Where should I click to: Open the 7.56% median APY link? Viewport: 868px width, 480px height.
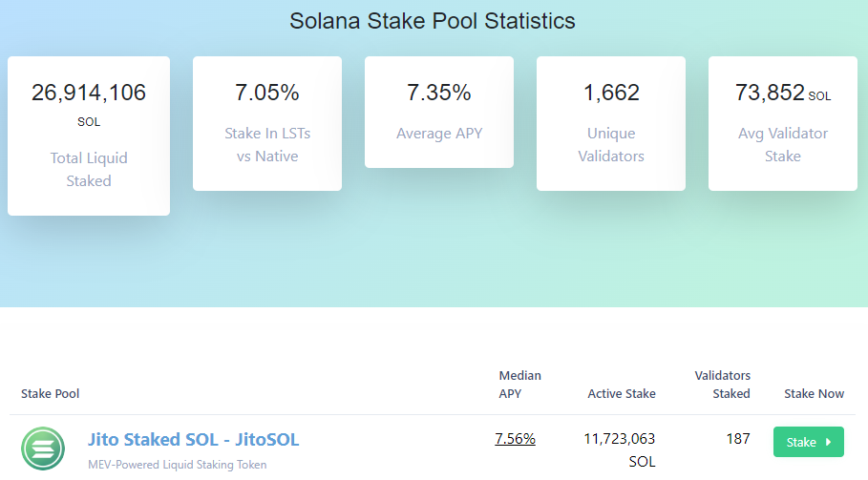[x=515, y=439]
